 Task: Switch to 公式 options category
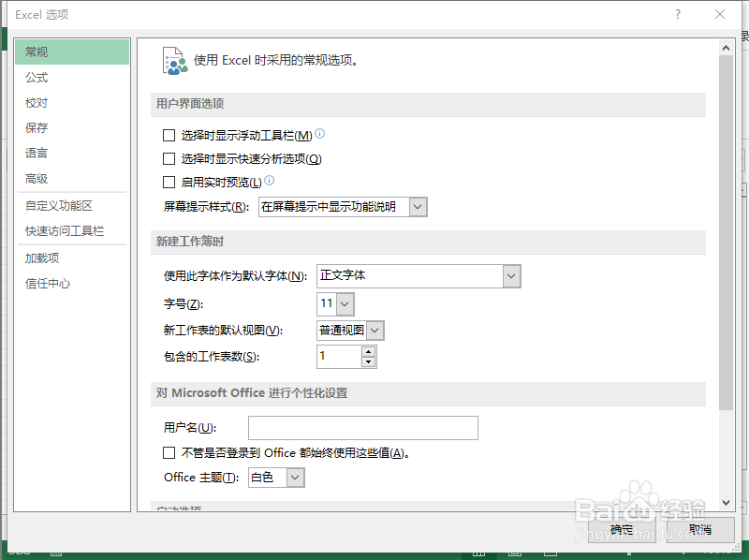tap(72, 77)
